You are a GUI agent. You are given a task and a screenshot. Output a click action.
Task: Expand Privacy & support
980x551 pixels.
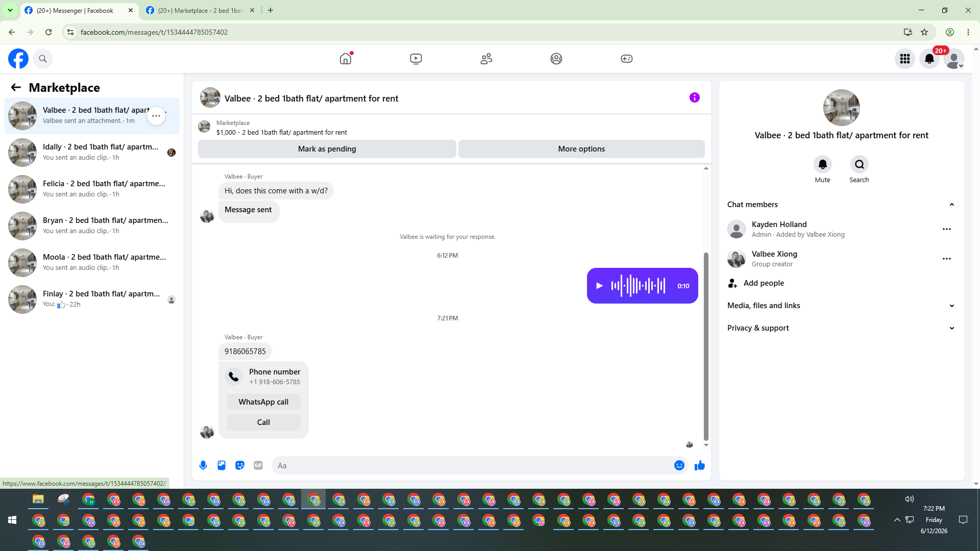pos(841,328)
